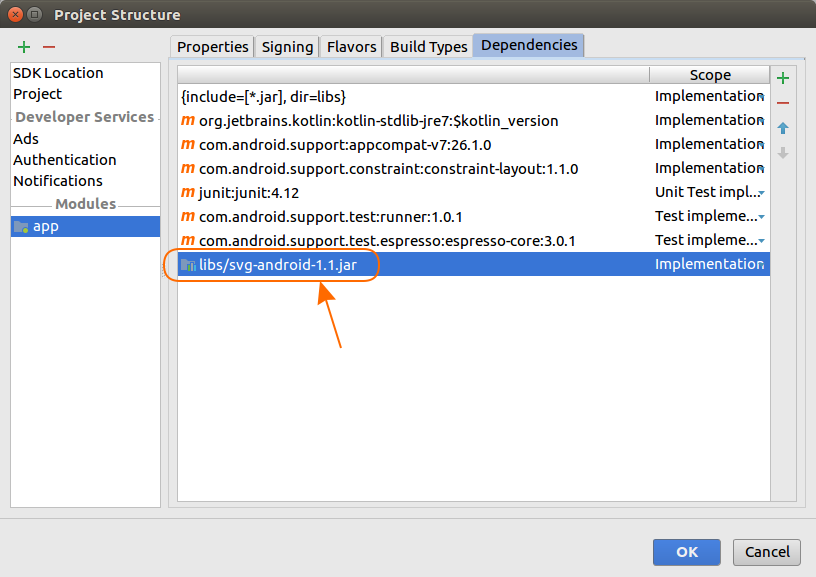This screenshot has width=816, height=577.
Task: Click the jar icon beside libs/svg-android-1.1.jar
Action: tap(188, 265)
